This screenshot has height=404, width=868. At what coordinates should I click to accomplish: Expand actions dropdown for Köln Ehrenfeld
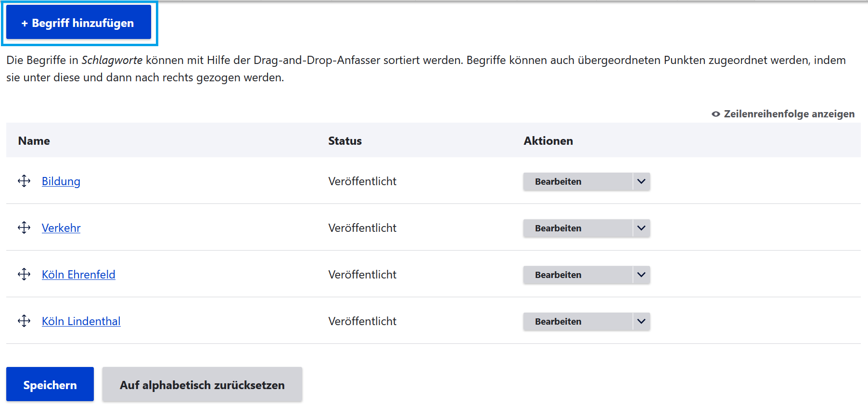point(641,275)
